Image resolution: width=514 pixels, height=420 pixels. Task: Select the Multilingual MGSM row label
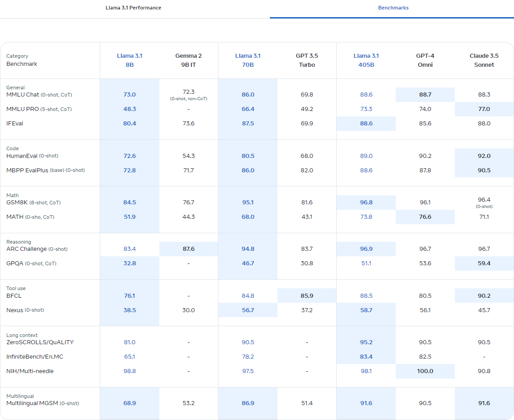coord(42,403)
